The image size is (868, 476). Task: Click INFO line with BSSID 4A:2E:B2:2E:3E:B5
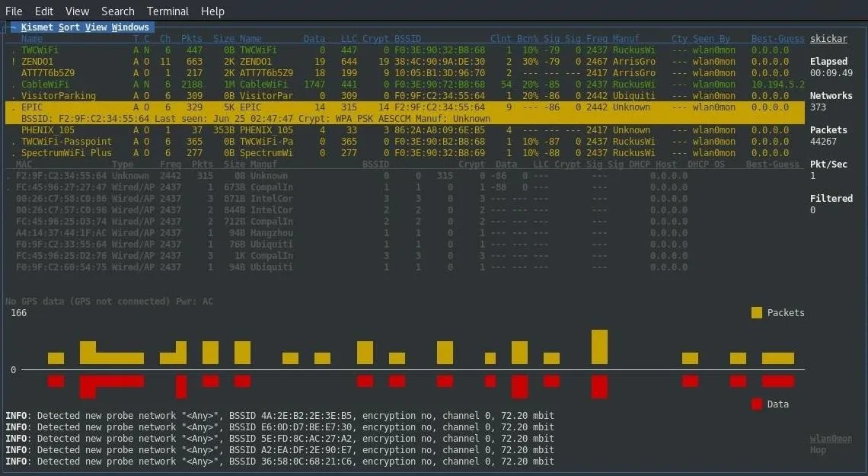click(x=279, y=416)
